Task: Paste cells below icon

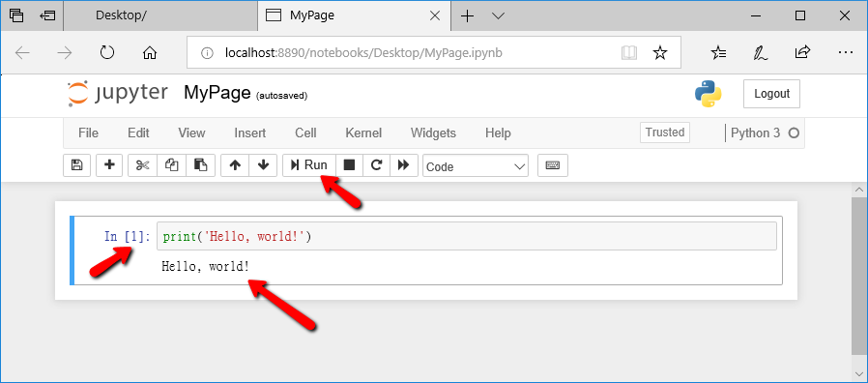Action: 200,165
